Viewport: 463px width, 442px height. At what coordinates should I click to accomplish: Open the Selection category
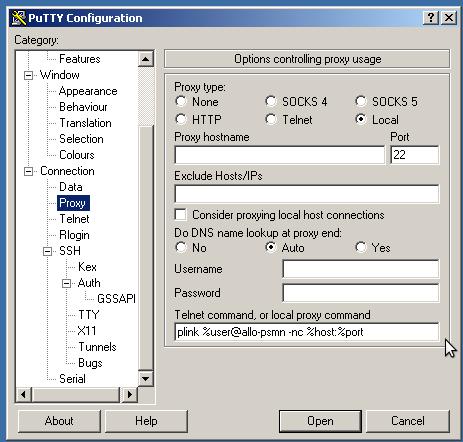coord(81,139)
